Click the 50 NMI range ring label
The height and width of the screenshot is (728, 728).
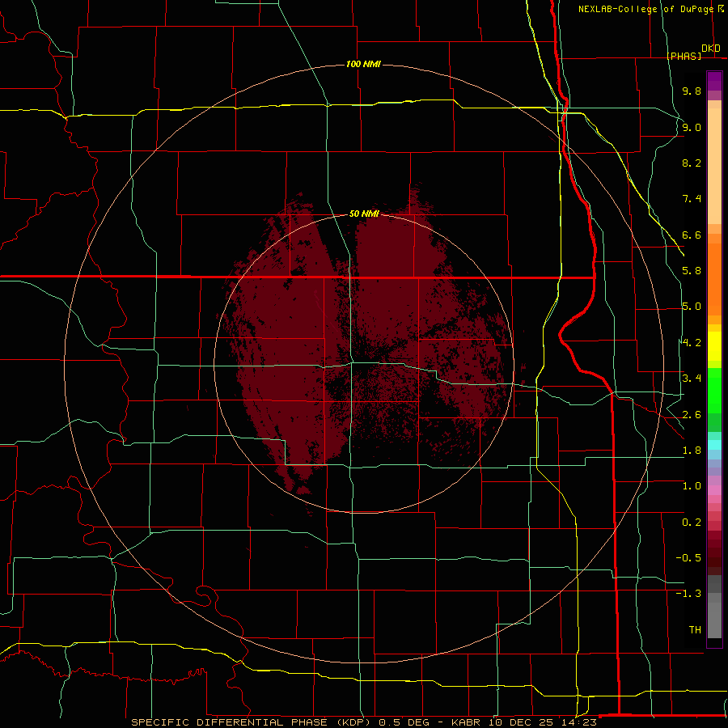pos(364,214)
